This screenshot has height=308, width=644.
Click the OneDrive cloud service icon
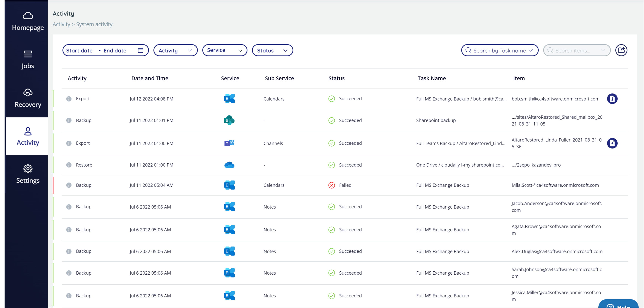click(229, 165)
